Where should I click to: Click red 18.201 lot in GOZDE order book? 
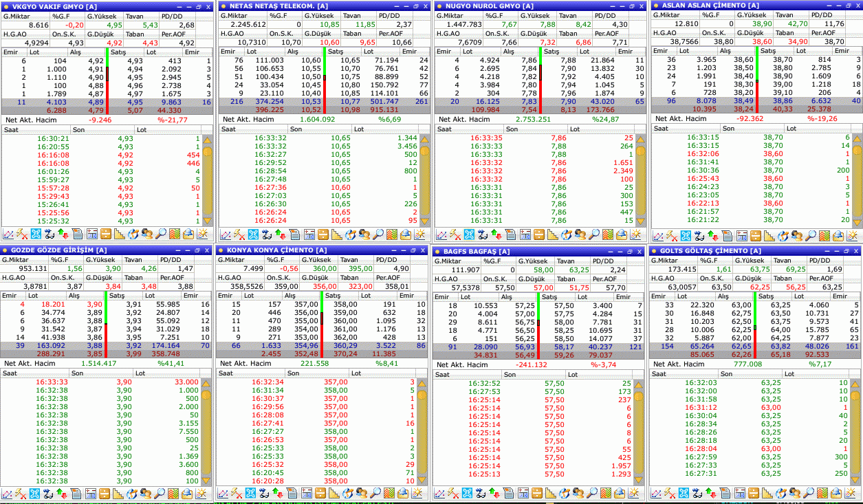point(53,304)
